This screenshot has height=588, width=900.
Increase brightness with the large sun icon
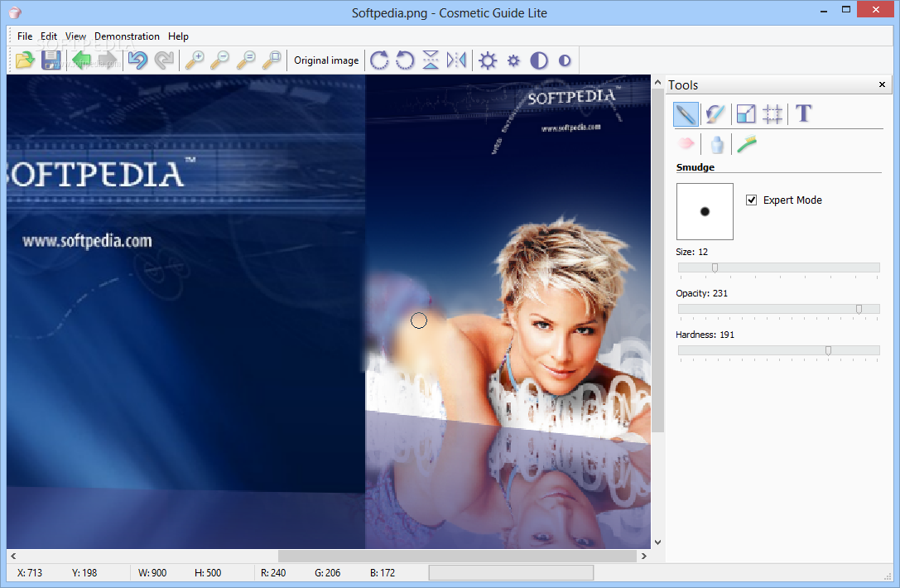(488, 60)
